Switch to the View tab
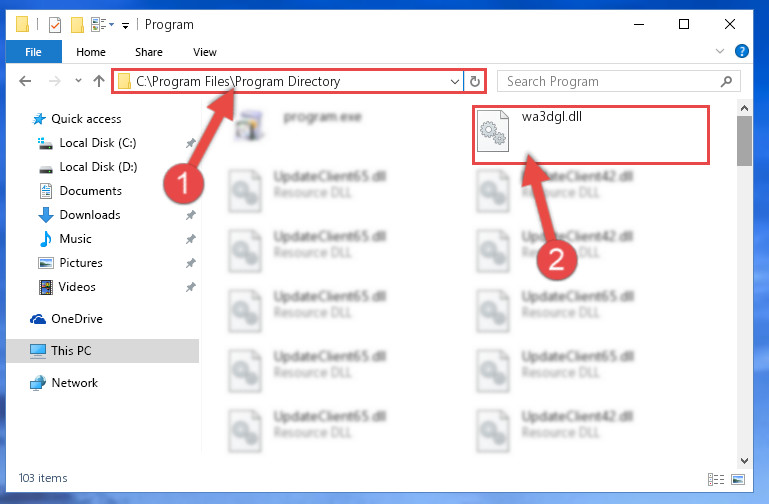Viewport: 769px width, 504px height. point(205,52)
